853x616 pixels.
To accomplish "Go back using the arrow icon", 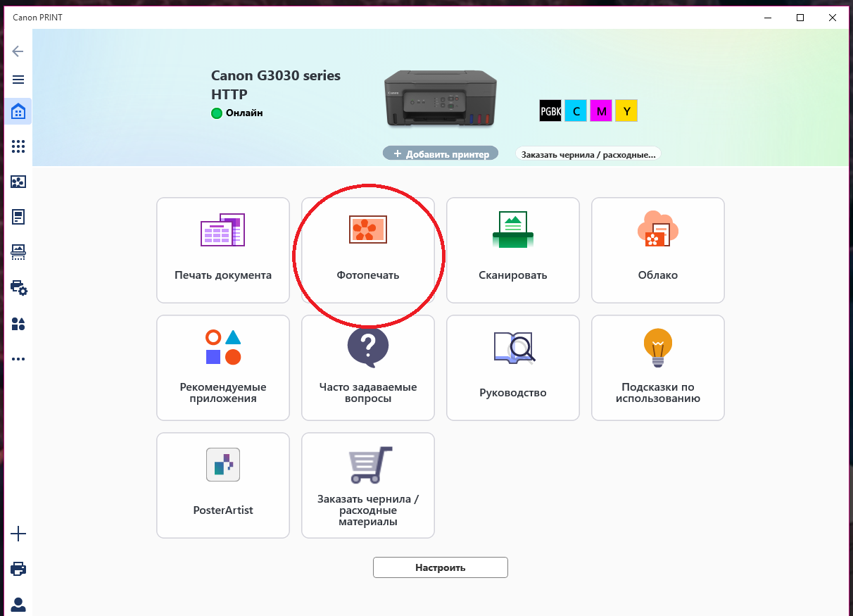I will 18,51.
